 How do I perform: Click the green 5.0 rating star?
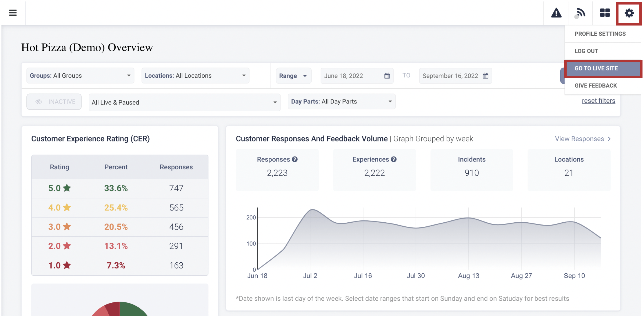coord(67,188)
